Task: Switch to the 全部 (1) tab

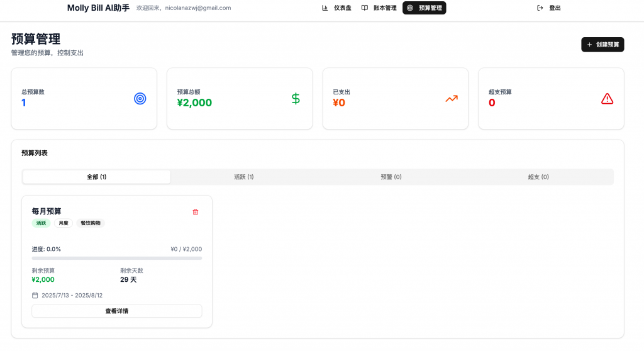Action: (96, 177)
